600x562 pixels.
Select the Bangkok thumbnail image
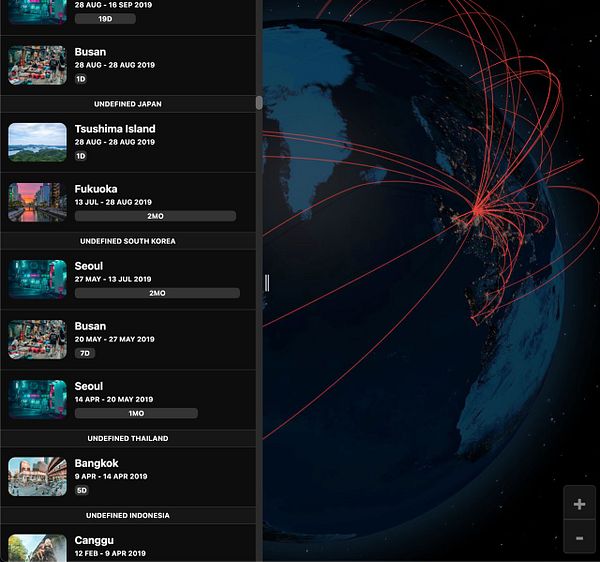38,477
